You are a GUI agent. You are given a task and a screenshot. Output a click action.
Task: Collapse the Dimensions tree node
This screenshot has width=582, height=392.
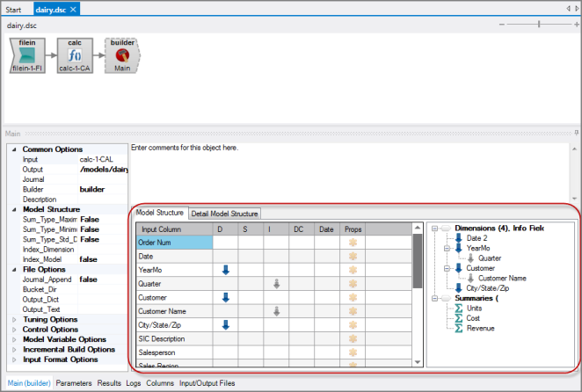(x=434, y=228)
